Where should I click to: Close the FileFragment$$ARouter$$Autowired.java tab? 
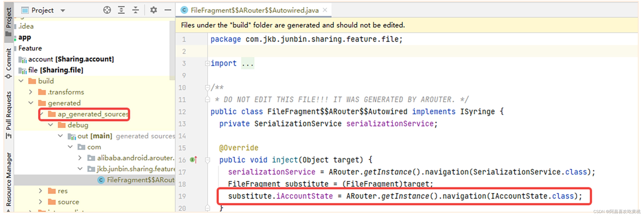pos(325,10)
